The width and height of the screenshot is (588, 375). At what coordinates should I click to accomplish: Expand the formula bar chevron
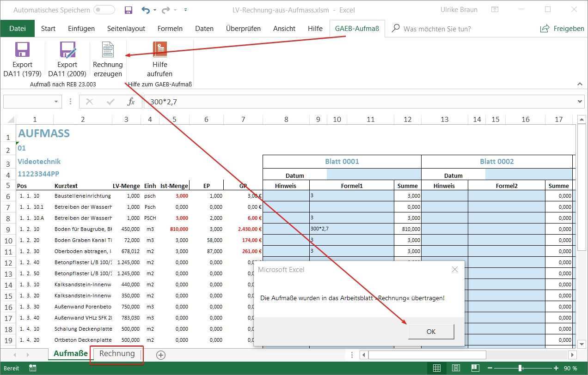[580, 102]
